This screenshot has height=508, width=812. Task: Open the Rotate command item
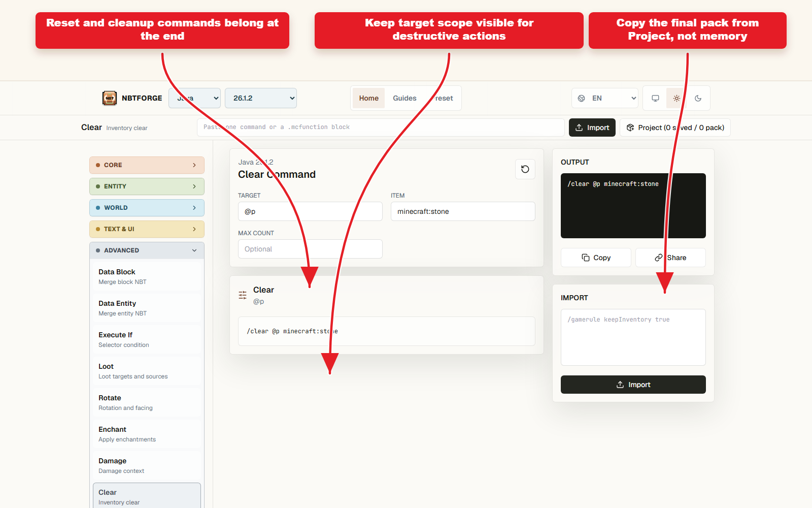coord(147,402)
